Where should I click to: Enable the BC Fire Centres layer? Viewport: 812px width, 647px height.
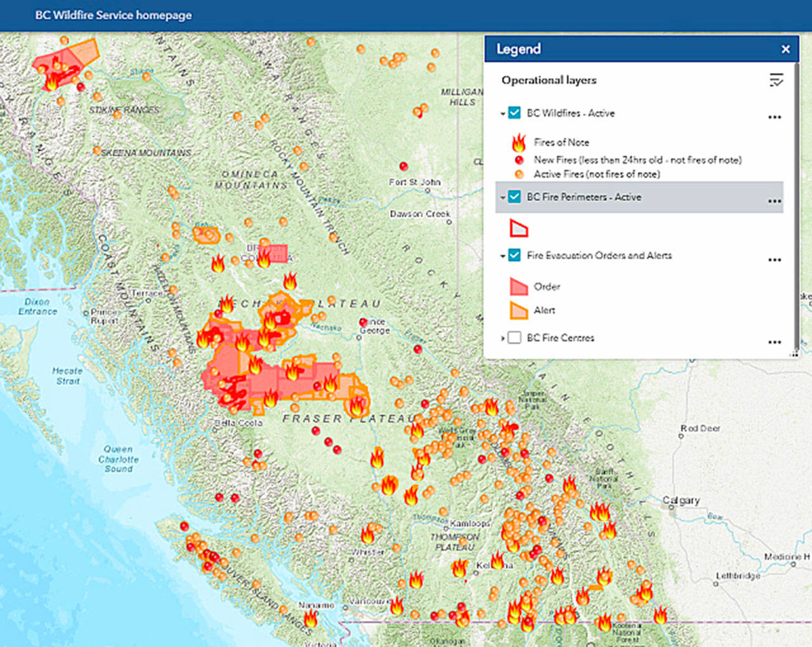pyautogui.click(x=514, y=338)
